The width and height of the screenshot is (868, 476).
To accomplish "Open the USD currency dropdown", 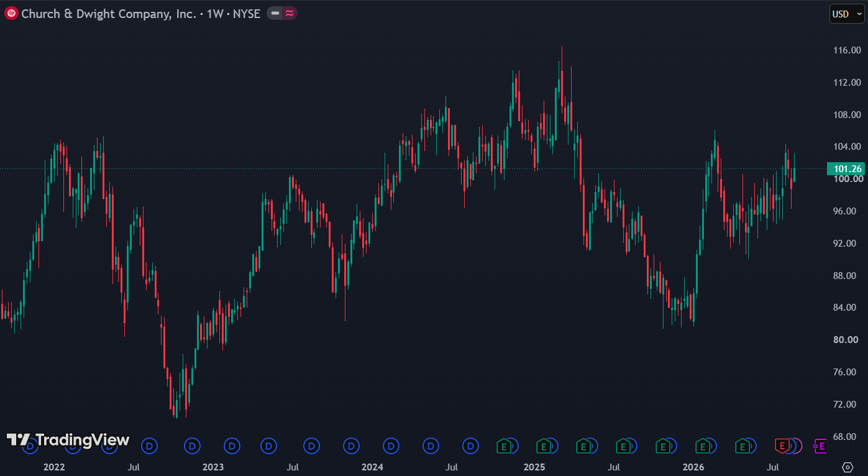I will pos(847,14).
